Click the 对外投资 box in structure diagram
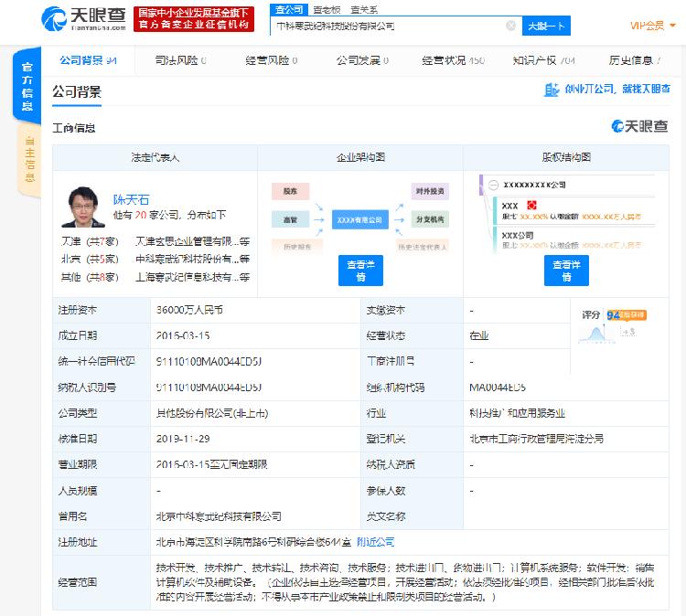This screenshot has width=686, height=616. pos(430,191)
